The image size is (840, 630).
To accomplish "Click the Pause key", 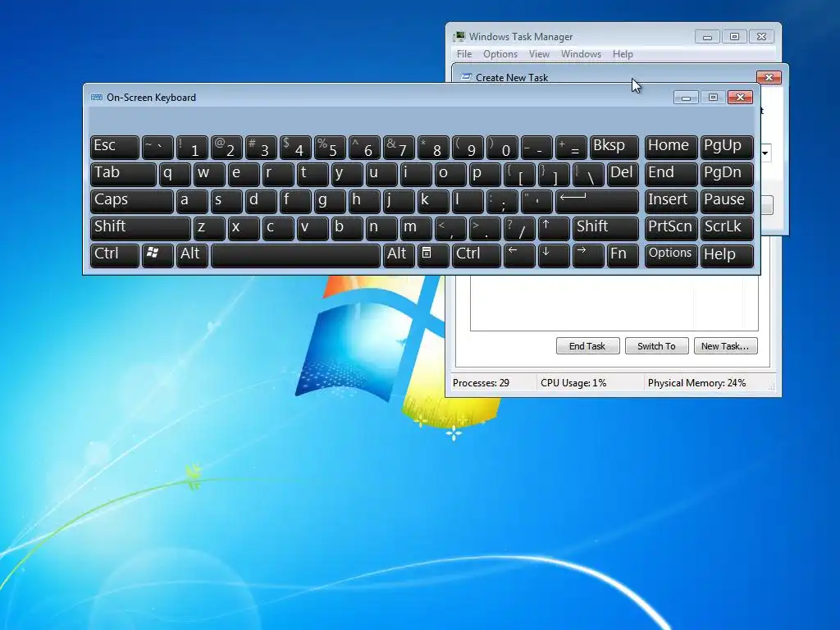I will coord(727,202).
